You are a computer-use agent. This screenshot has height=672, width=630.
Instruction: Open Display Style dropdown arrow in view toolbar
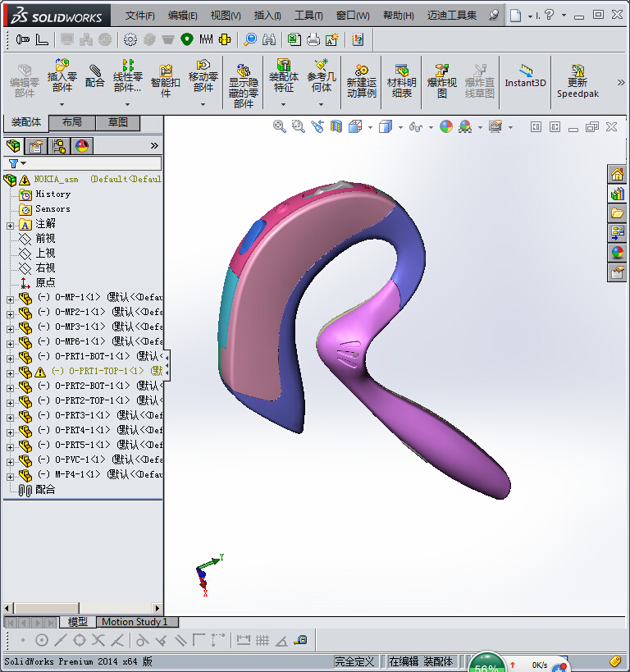point(400,127)
